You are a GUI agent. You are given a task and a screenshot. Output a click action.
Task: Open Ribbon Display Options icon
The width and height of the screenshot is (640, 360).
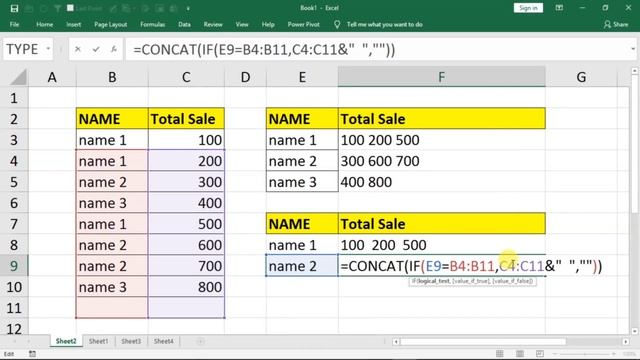pos(559,8)
